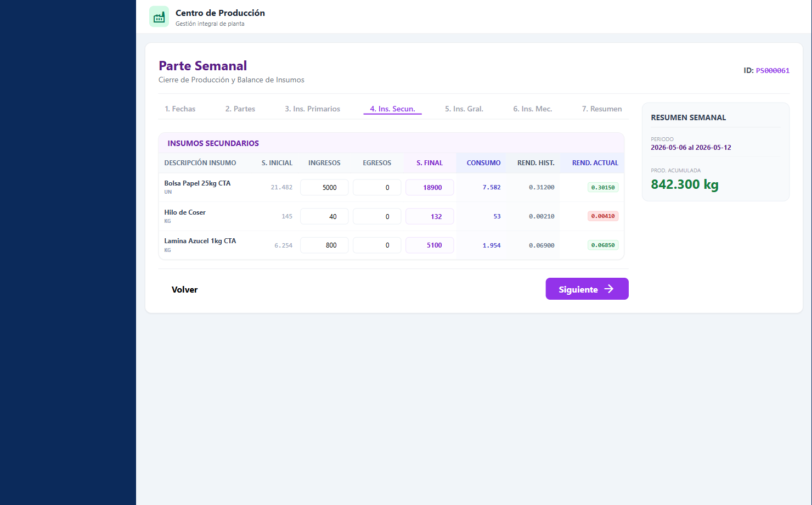Open the 6. Ins. Mec. tab
Image resolution: width=812 pixels, height=505 pixels.
[533, 109]
